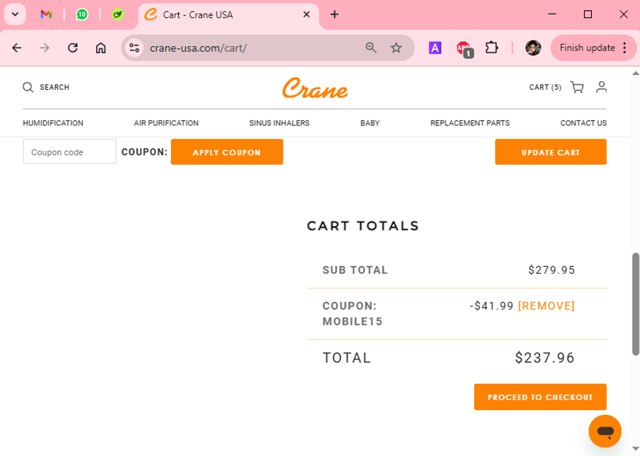Click UPDATE CART button
The width and height of the screenshot is (640, 456).
click(551, 152)
